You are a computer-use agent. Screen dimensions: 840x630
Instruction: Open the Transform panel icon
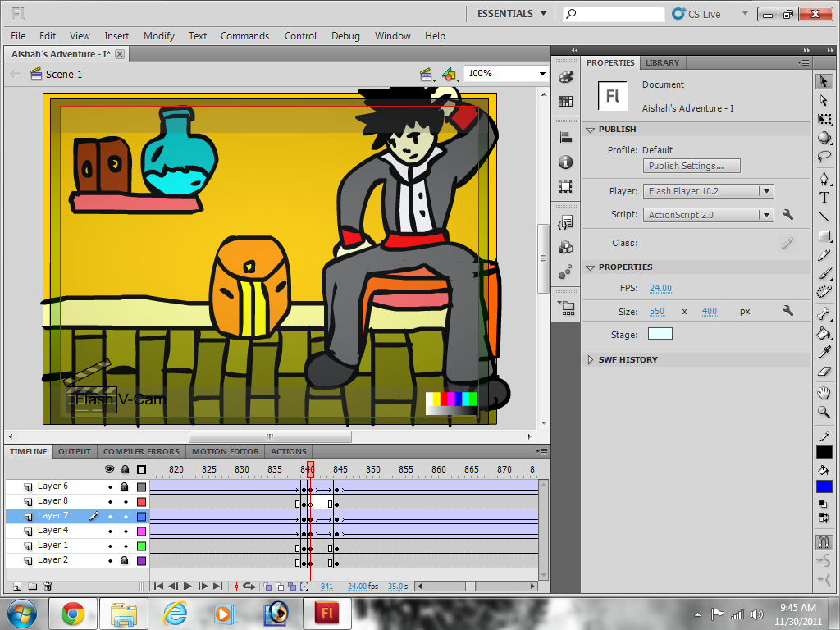coord(566,186)
